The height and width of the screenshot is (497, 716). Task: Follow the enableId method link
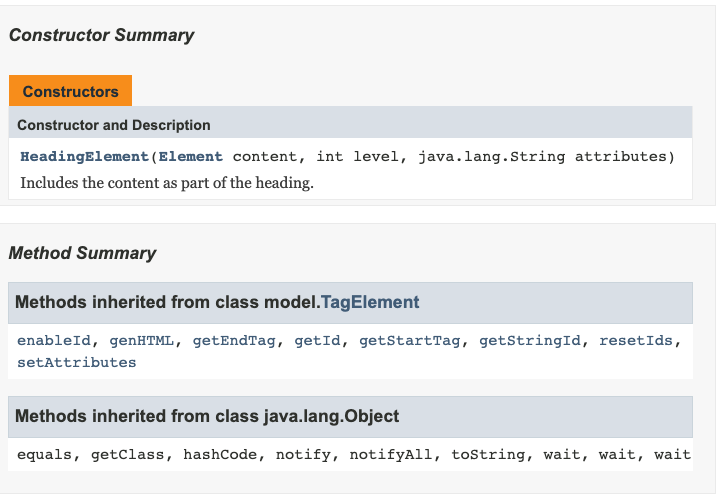point(54,341)
